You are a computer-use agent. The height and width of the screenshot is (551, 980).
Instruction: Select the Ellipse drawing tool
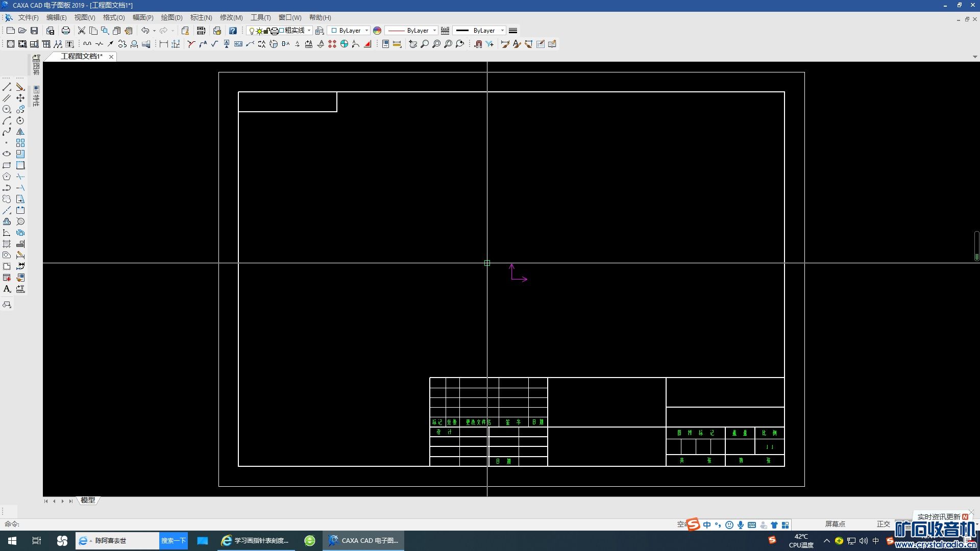tap(7, 154)
